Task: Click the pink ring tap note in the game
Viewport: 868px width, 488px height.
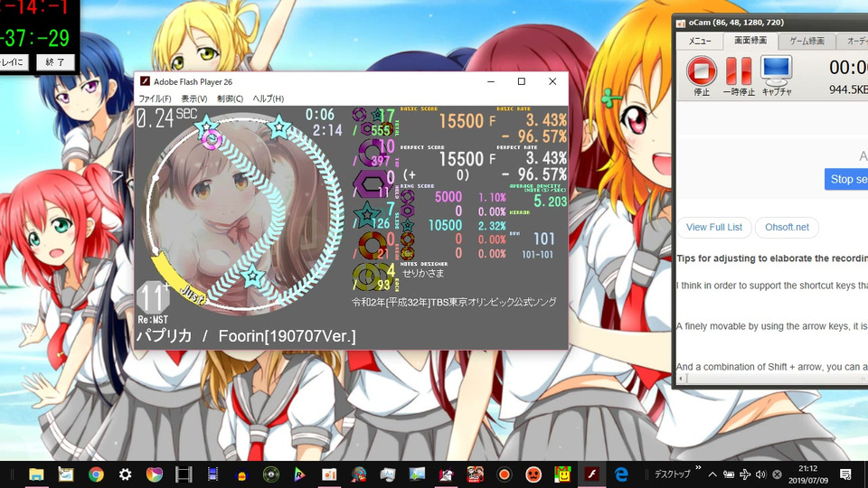Action: 212,139
